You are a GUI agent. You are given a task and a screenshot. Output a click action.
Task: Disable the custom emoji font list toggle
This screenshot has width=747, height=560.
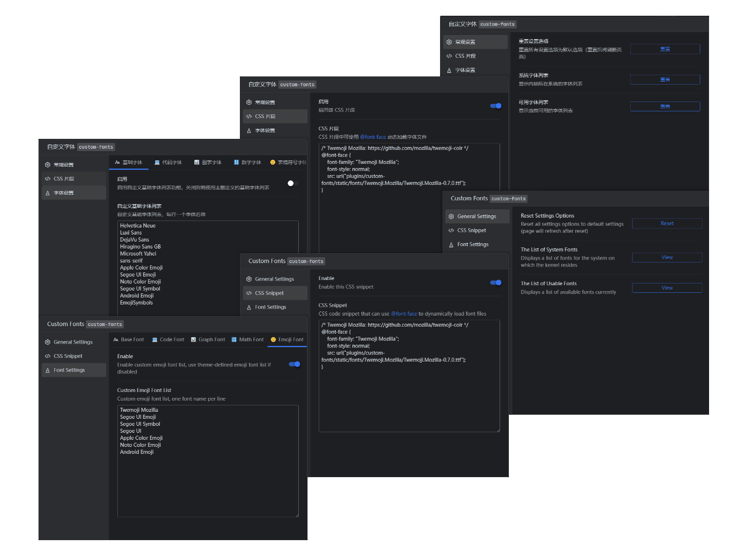coord(294,363)
